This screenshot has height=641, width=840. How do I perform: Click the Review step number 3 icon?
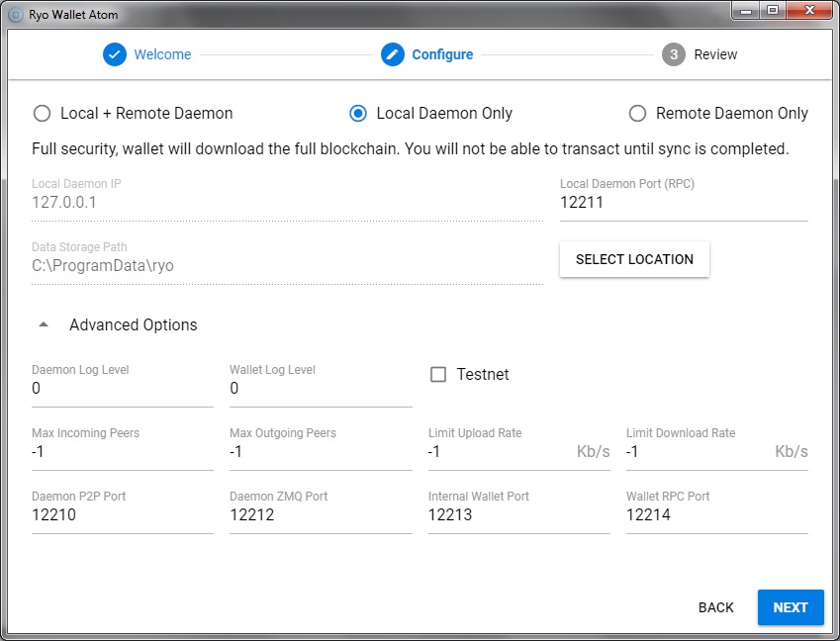point(674,54)
